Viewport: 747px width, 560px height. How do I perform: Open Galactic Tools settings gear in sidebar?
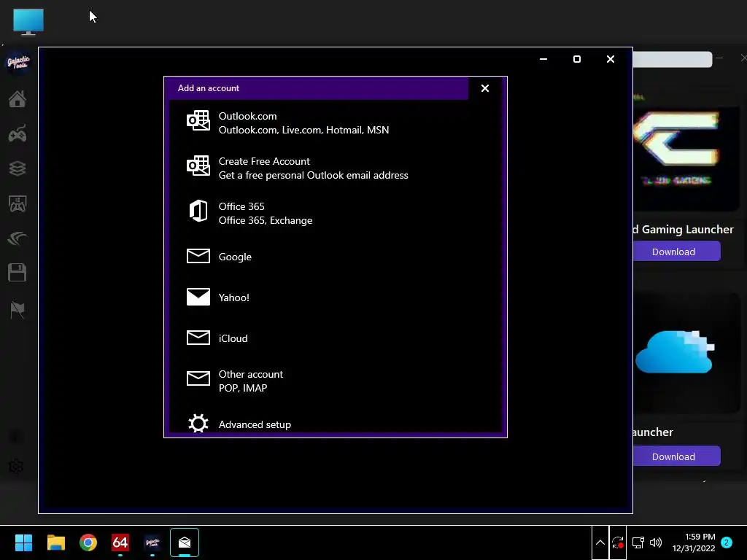[16, 466]
